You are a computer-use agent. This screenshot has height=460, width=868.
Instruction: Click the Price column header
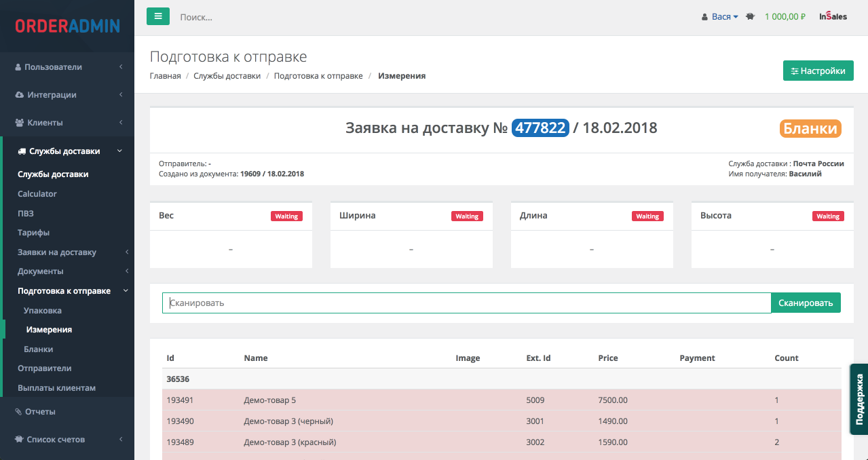608,358
